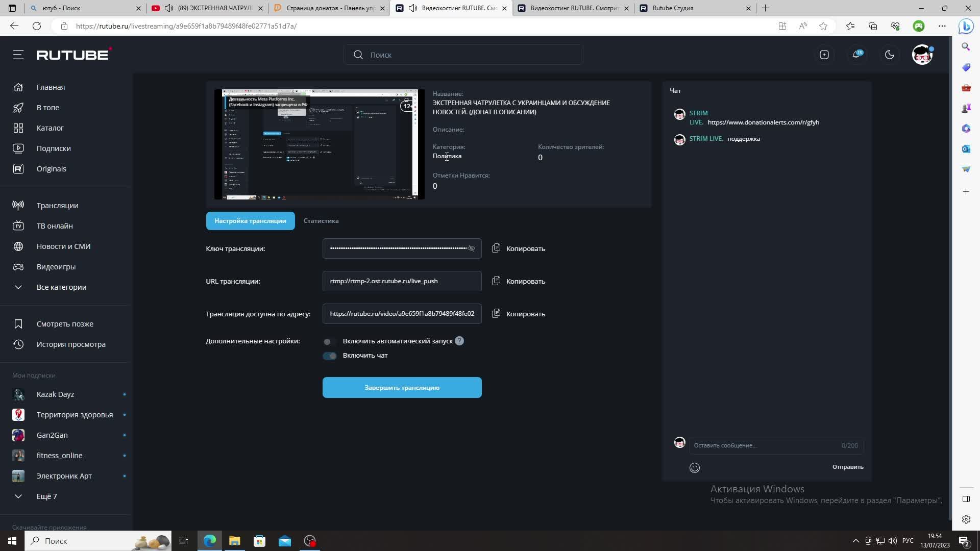Click the Оставить сообщение chat input
980x551 pixels.
[x=766, y=445]
